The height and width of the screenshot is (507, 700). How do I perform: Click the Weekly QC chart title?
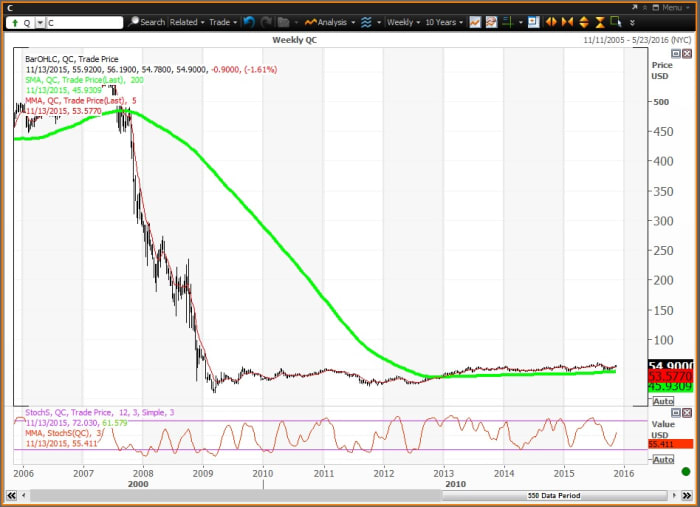click(x=295, y=40)
